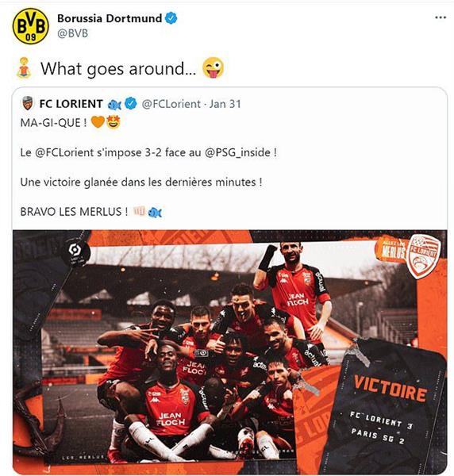Click the blue verified badge beside Borussia Dortmund
Image resolution: width=454 pixels, height=476 pixels.
[171, 18]
